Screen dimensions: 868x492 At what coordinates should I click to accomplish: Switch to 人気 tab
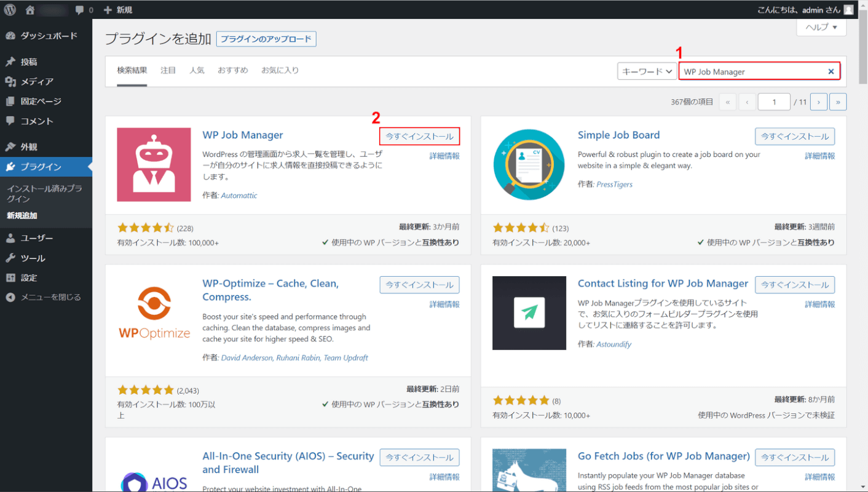[197, 70]
